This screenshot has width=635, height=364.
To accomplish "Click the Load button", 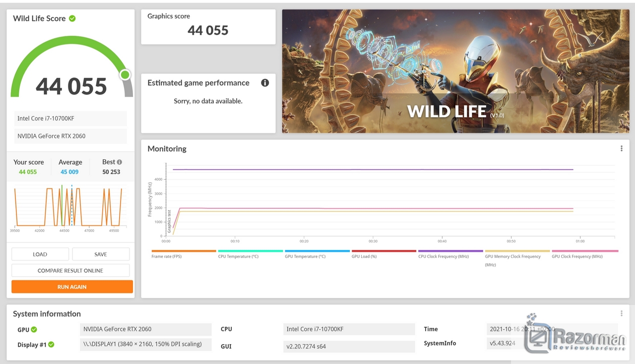I will pyautogui.click(x=40, y=254).
